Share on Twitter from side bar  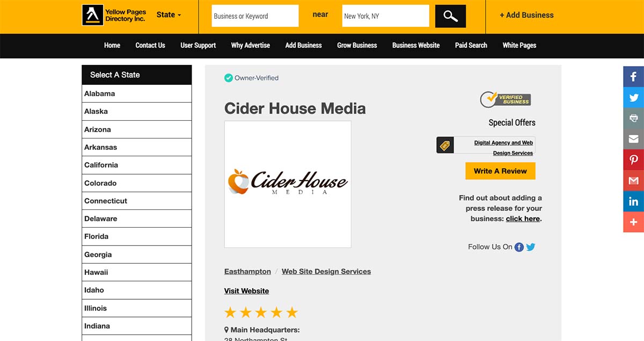coord(633,98)
